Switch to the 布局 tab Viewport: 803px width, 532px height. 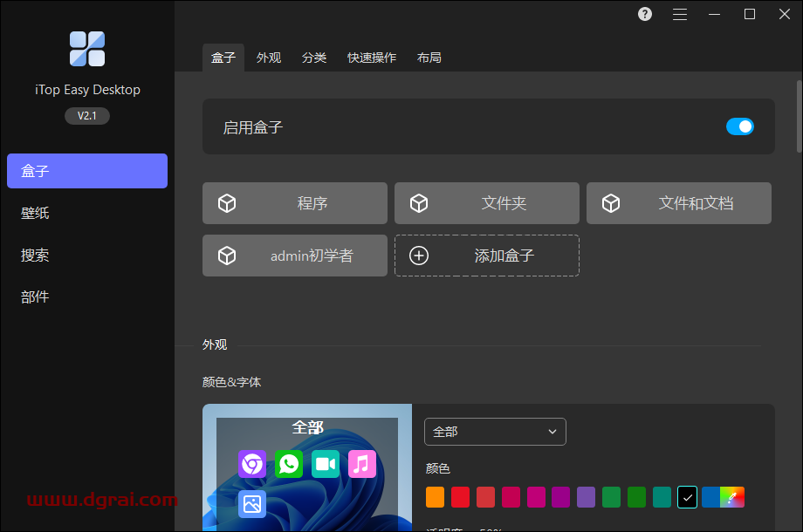429,58
